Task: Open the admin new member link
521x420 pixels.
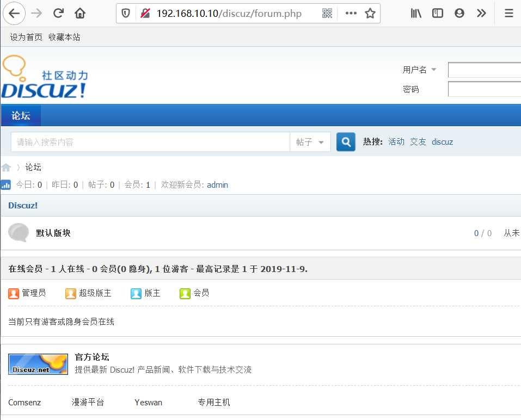Action: coord(217,184)
